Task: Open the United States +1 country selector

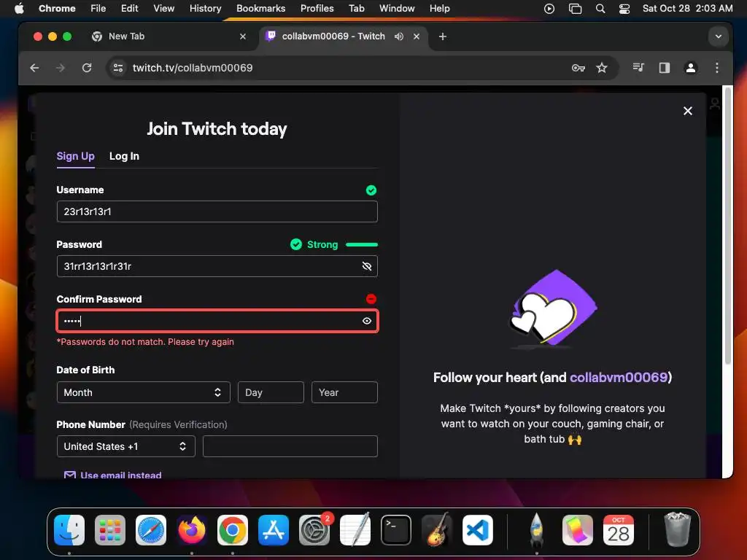Action: click(125, 446)
